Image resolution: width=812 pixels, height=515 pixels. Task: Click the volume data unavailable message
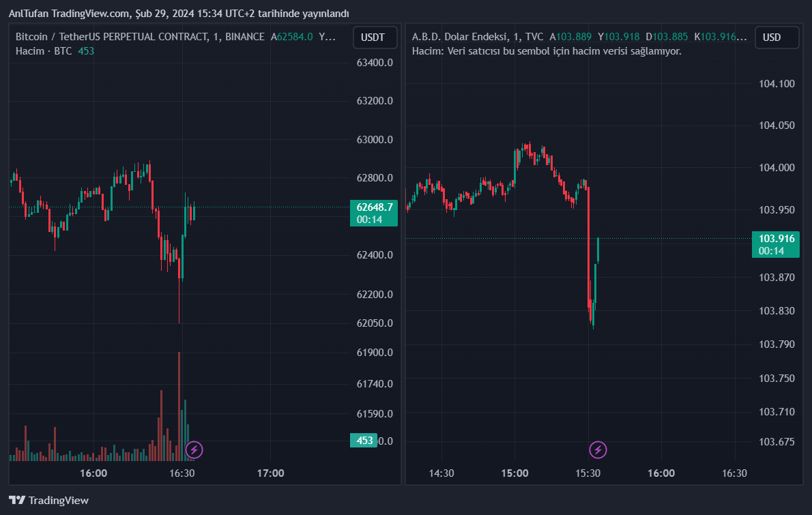(547, 51)
